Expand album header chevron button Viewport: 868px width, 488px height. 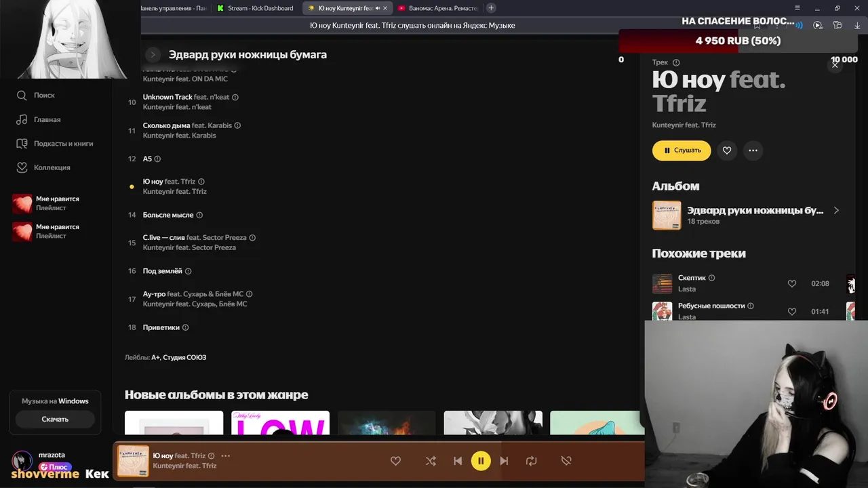click(x=153, y=54)
